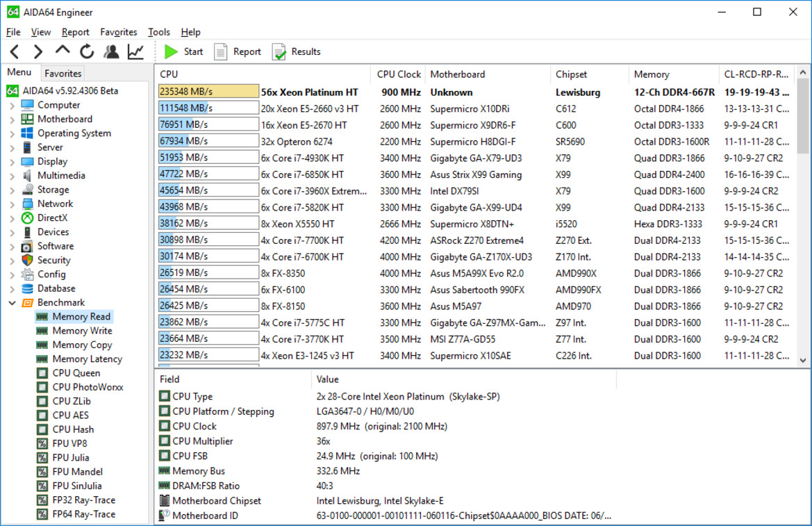Expand the Display tree node
812x526 pixels.
tap(12, 162)
